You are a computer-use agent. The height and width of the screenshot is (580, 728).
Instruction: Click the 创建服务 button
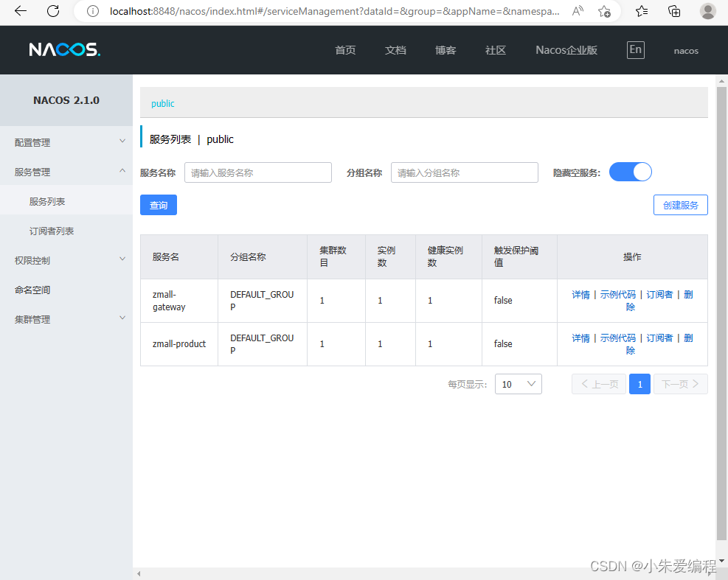[680, 205]
